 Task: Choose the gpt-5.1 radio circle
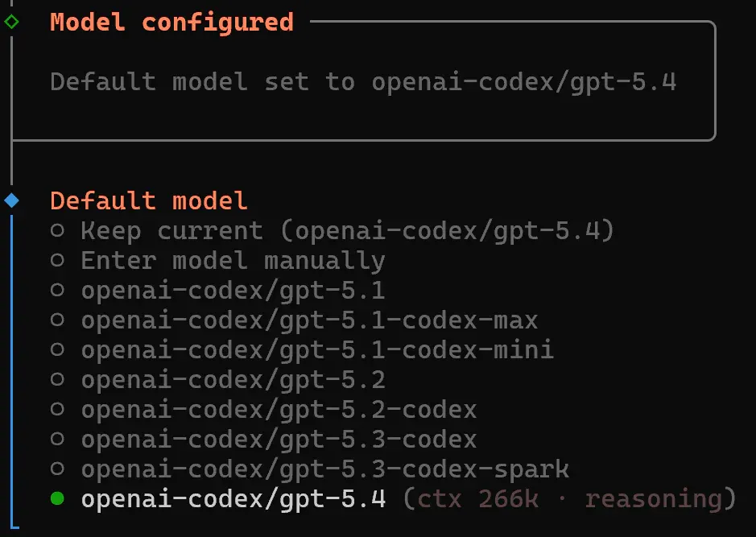[57, 290]
